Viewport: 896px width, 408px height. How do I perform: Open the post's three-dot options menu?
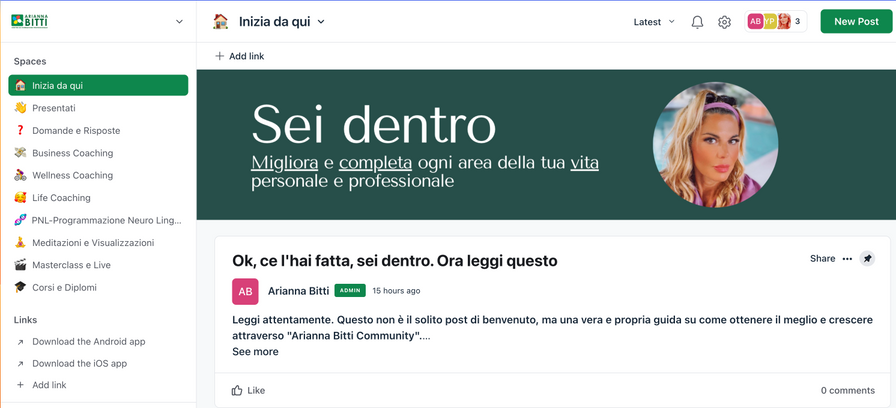pyautogui.click(x=847, y=259)
